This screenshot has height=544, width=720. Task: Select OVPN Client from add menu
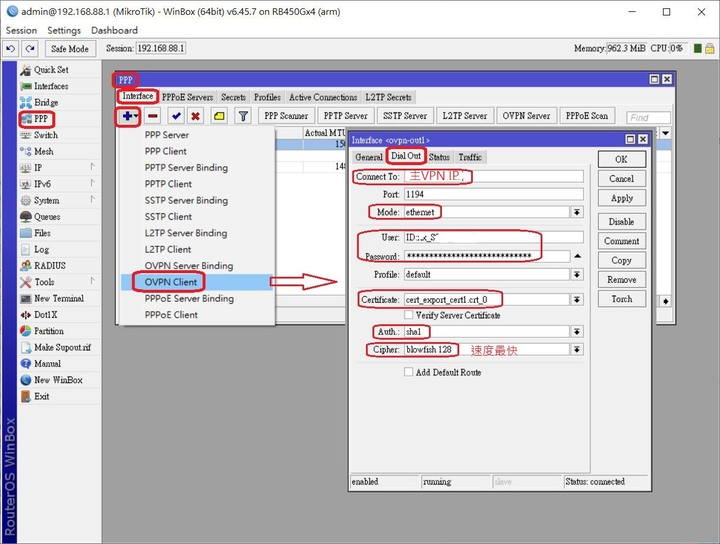point(198,282)
